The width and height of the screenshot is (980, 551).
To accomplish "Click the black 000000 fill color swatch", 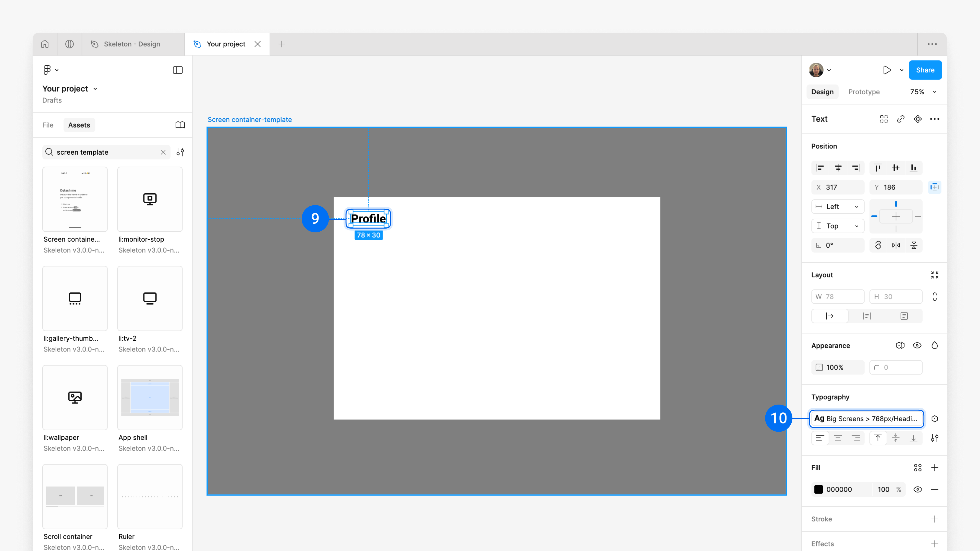I will tap(818, 490).
